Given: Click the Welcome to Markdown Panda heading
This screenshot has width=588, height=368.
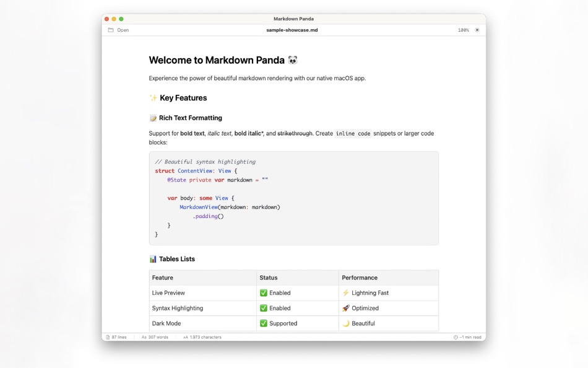Looking at the screenshot, I should (x=223, y=60).
